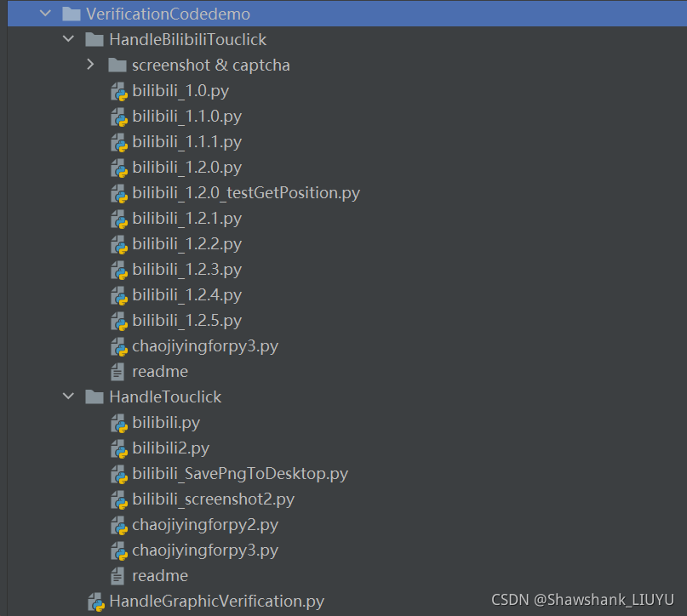Viewport: 687px width, 616px height.
Task: Click text file icon of readme under HandleBilibiliTouclick
Action: pos(117,372)
